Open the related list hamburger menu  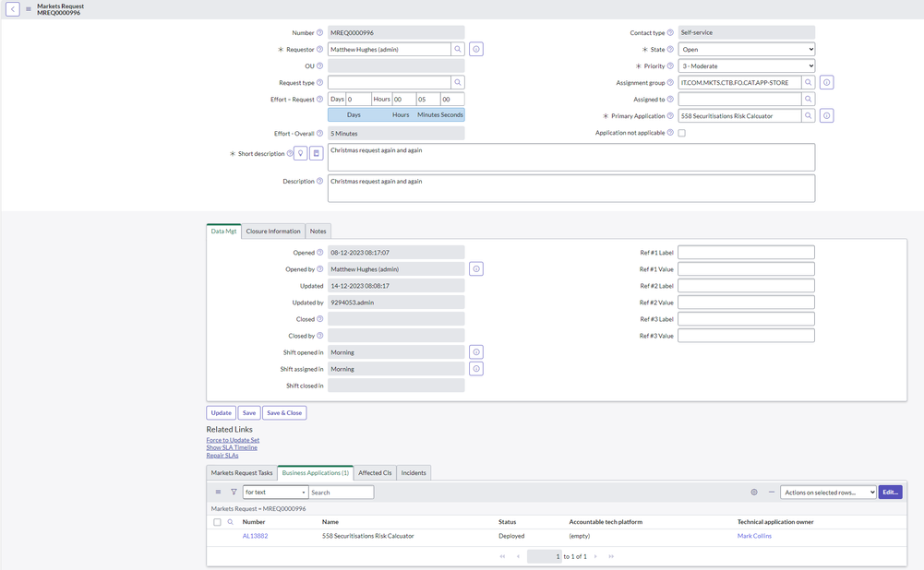click(x=218, y=492)
